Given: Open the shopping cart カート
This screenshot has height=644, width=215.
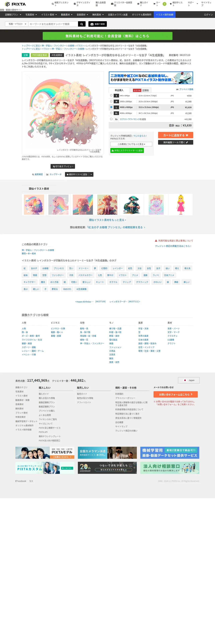Looking at the screenshot, I should 160,4.
